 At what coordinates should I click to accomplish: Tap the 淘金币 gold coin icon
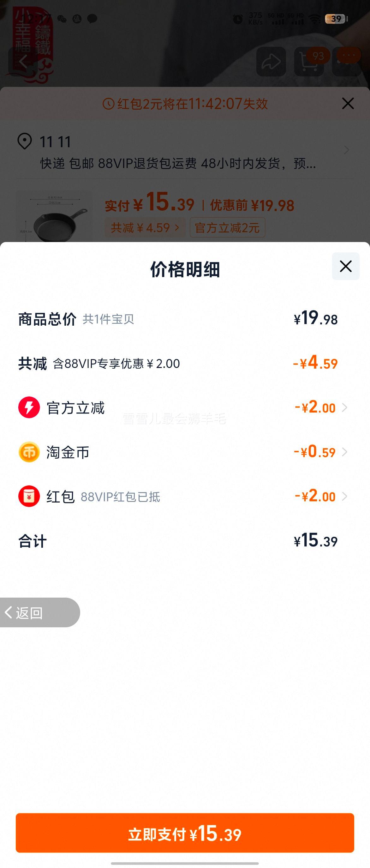(29, 452)
